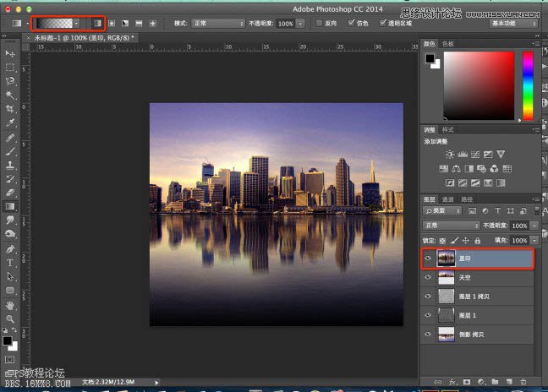This screenshot has height=392, width=548.
Task: Click the hue spectrum slider strip
Action: (x=529, y=83)
